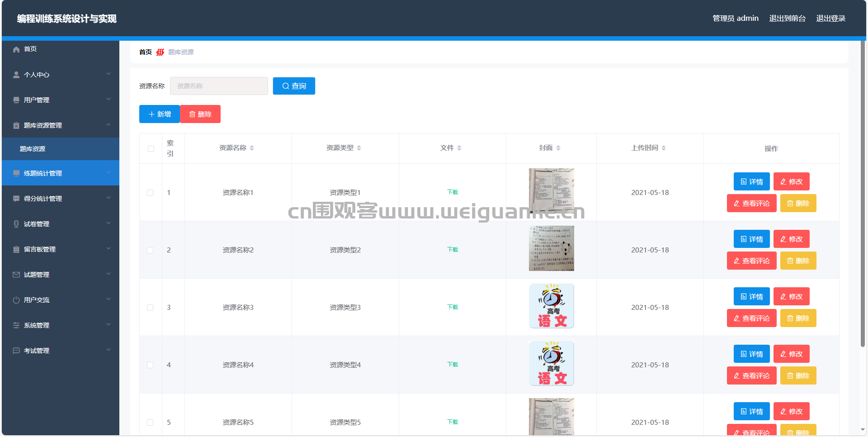868x437 pixels.
Task: Sort by 封面 column arrows
Action: (558, 148)
